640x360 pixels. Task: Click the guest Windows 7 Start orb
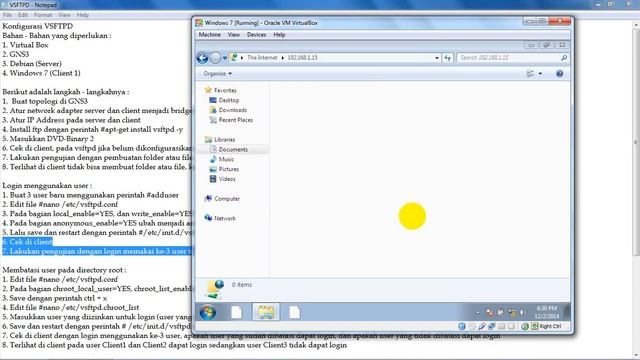(x=208, y=313)
